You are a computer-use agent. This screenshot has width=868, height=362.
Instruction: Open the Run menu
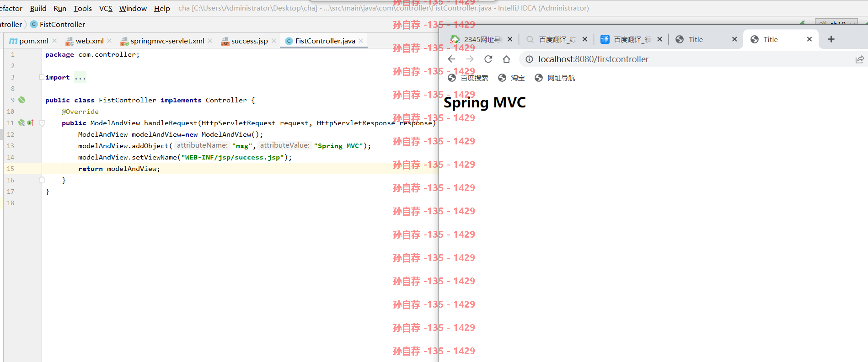(x=60, y=8)
